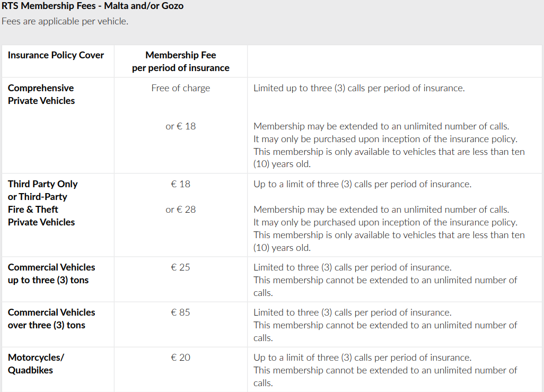Image resolution: width=544 pixels, height=392 pixels.
Task: Click the € 25 membership fee
Action: [x=180, y=267]
